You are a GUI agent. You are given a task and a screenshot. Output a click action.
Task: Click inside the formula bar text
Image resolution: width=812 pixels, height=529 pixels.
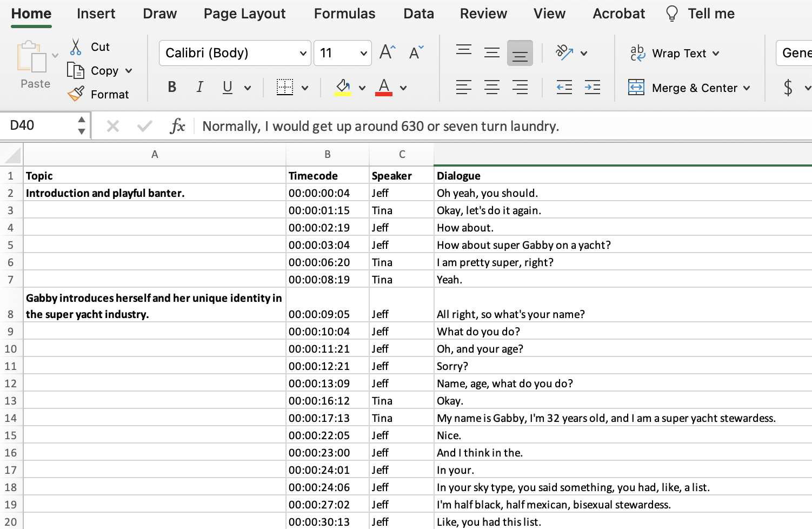coord(381,126)
